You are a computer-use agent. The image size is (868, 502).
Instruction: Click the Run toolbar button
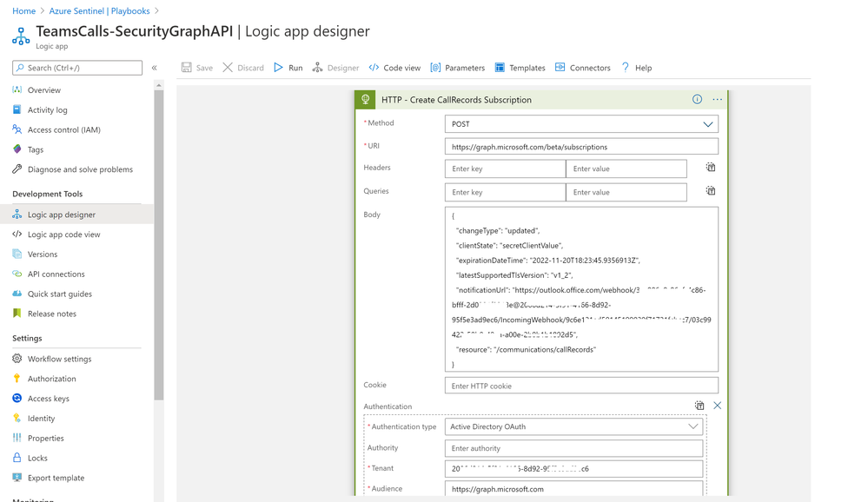pyautogui.click(x=288, y=68)
